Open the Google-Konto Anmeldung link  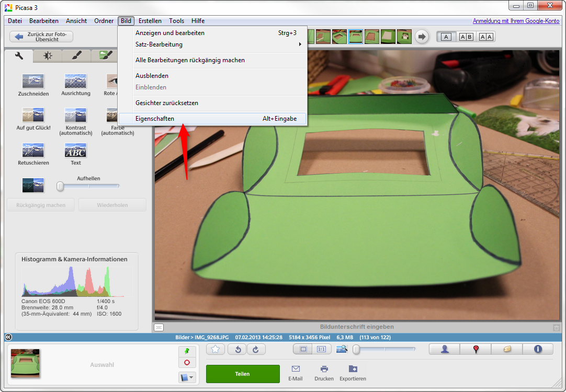(516, 21)
